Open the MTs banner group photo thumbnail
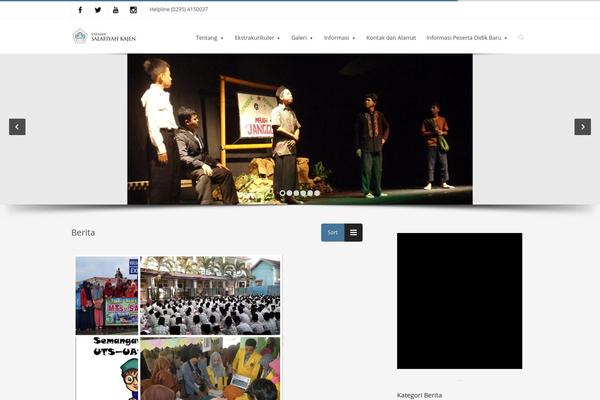The image size is (600, 400). (x=107, y=296)
